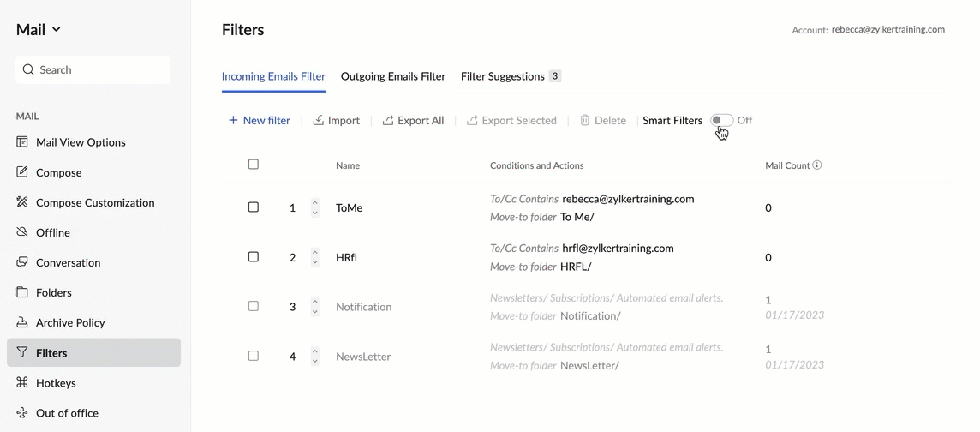The image size is (980, 432).
Task: Click the Export All share icon
Action: (x=388, y=120)
